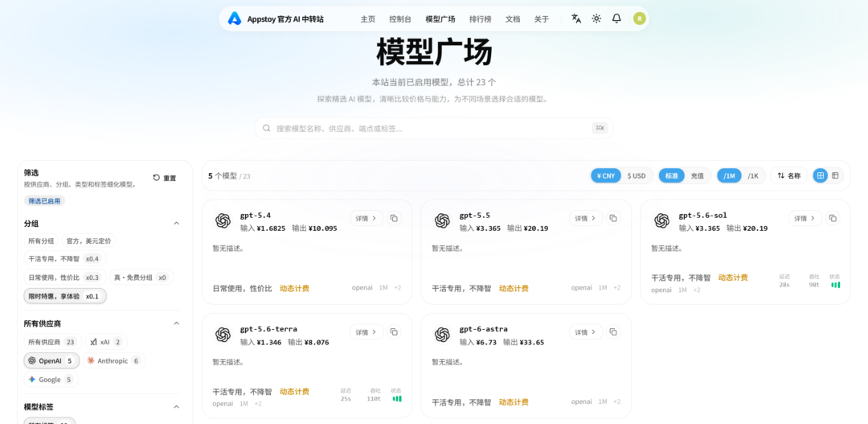Go to 主页 in navigation

click(367, 19)
